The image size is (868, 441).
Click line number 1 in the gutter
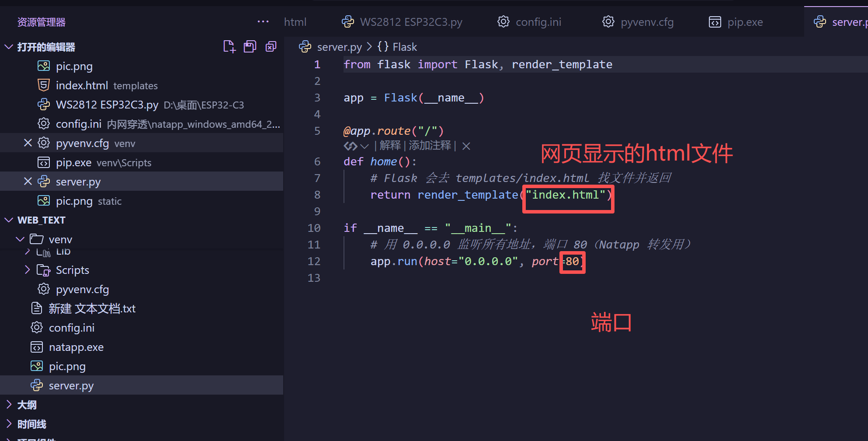pos(317,64)
